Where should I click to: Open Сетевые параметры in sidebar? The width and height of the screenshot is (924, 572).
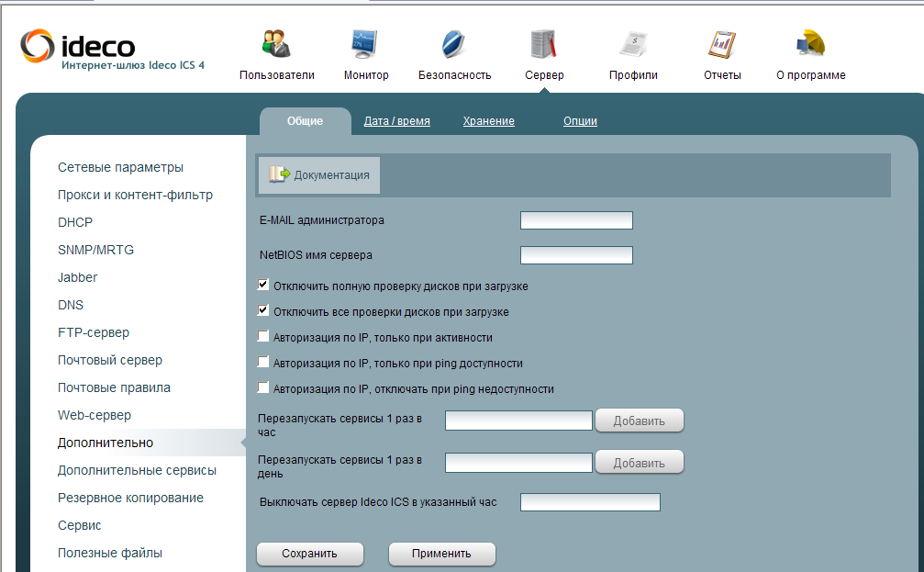pos(120,167)
